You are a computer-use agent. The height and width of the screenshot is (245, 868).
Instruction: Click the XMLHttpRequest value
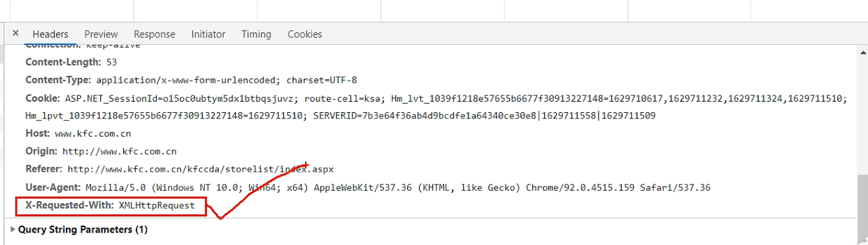[x=156, y=205]
